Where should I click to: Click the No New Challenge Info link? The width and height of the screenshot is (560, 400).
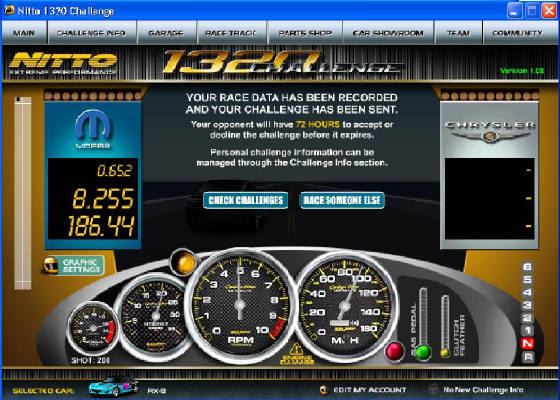(x=483, y=390)
